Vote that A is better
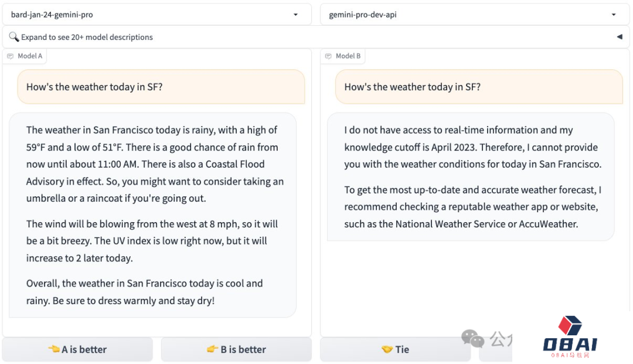Viewport: 633px width, 364px height. pos(77,349)
